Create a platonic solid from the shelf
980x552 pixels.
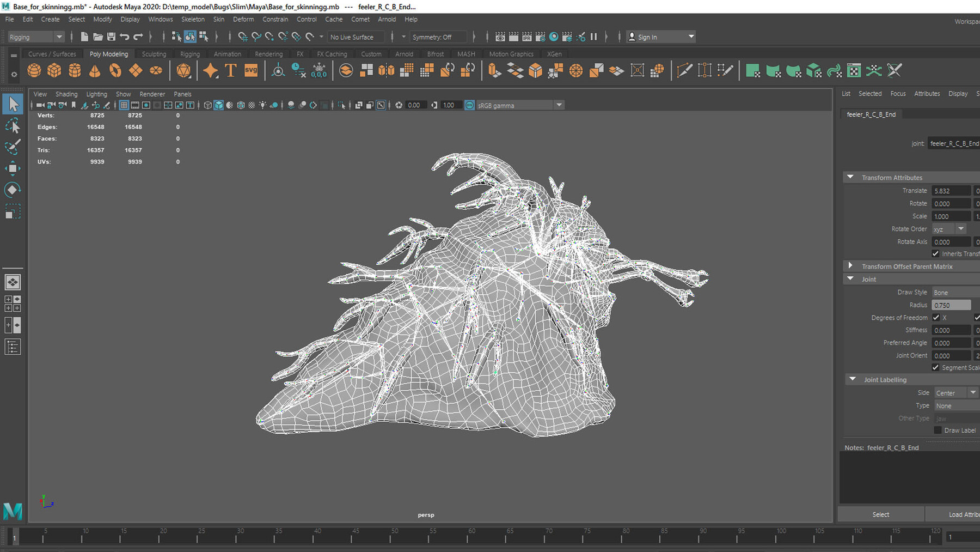(x=183, y=70)
